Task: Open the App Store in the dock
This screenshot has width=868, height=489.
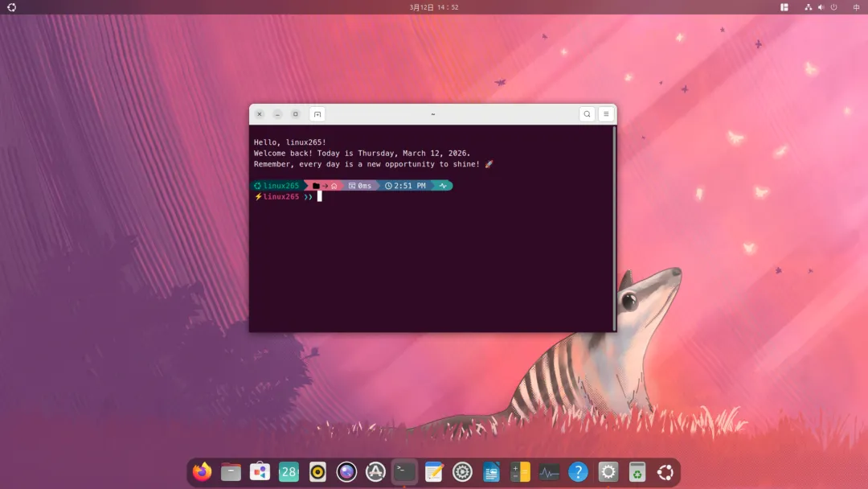Action: click(260, 472)
